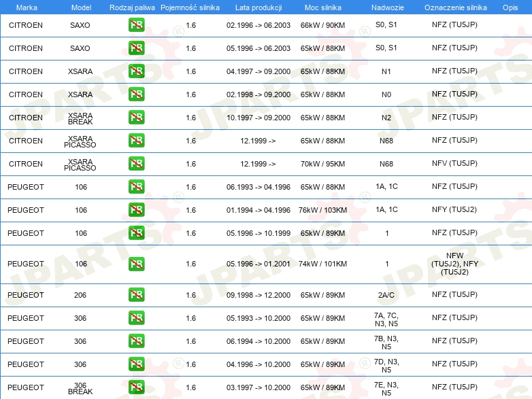Select the date range 04.1997 -> 09.2000

coord(259,71)
